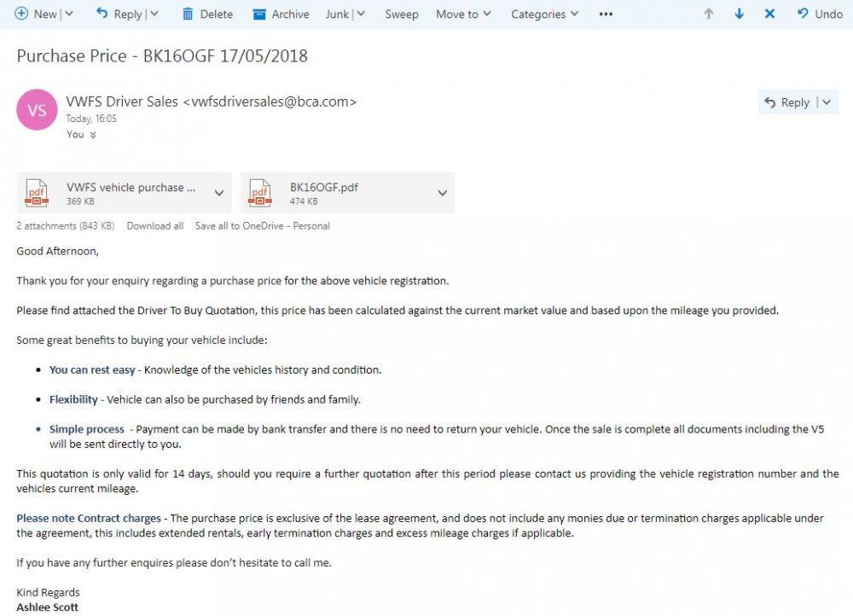Click the Delete trash can icon

point(188,15)
